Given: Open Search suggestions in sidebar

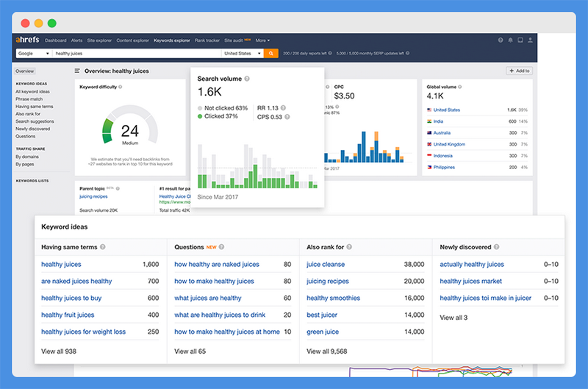Looking at the screenshot, I should pos(35,121).
